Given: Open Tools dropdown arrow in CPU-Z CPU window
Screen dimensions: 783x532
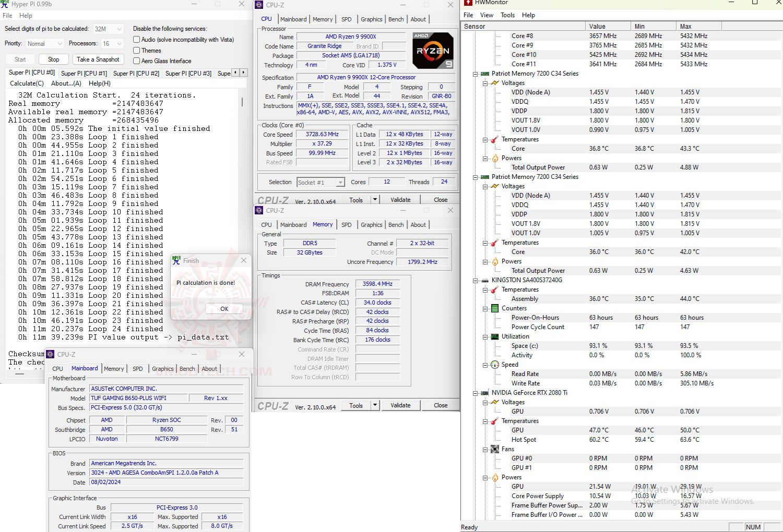Looking at the screenshot, I should (x=374, y=200).
